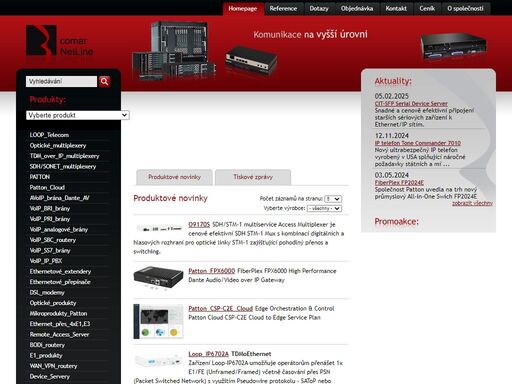512x384 pixels.
Task: Switch to the Tiskové zprávy tab
Action: click(253, 177)
